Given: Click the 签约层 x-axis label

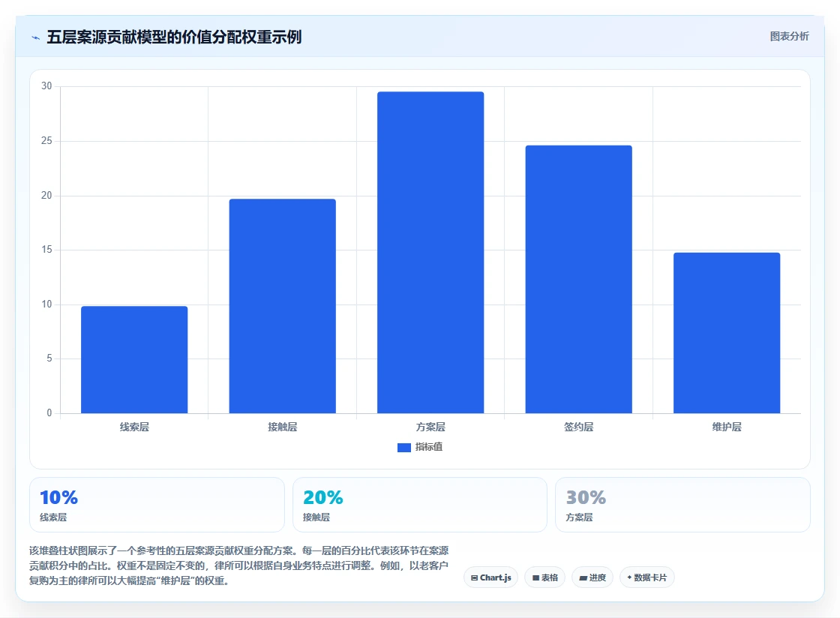Looking at the screenshot, I should click(x=578, y=427).
